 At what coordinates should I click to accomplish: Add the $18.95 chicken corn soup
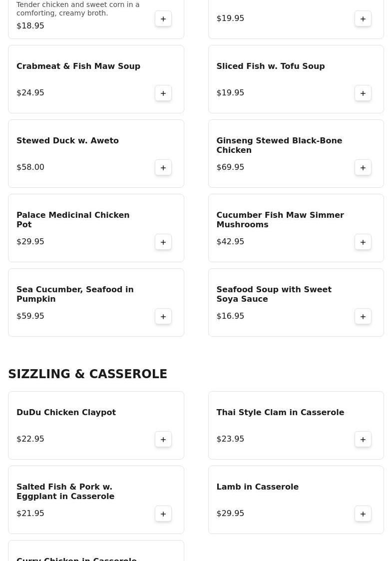(x=163, y=18)
